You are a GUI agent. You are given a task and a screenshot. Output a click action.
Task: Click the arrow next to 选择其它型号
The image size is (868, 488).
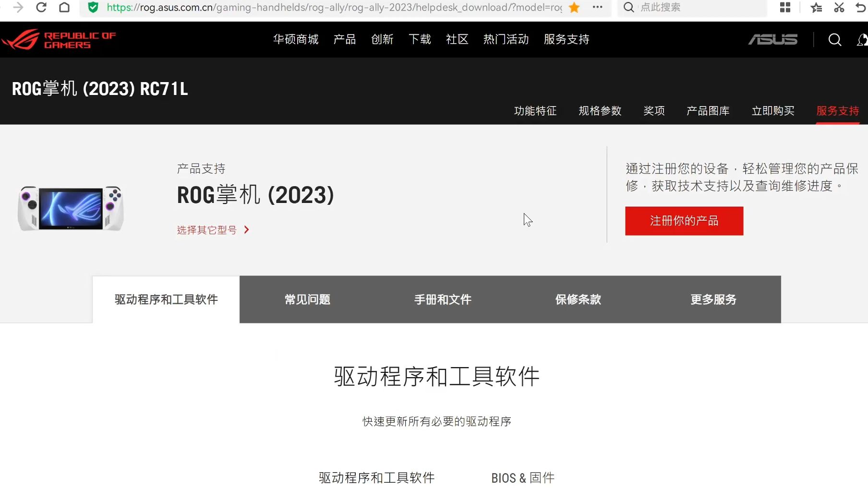pyautogui.click(x=246, y=230)
